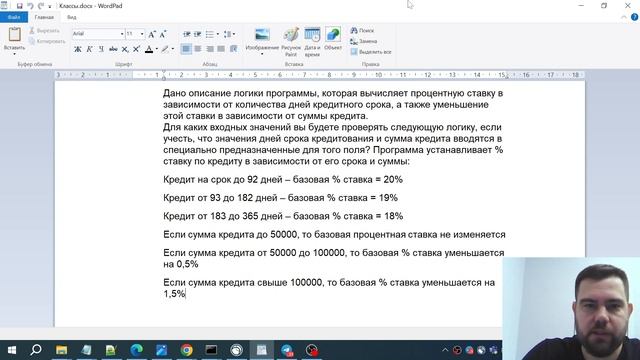Image resolution: width=640 pixels, height=360 pixels.
Task: Align text center
Action: coord(198,49)
